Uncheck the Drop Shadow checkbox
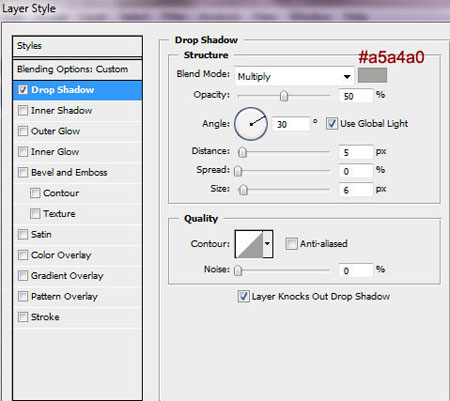450x401 pixels. pos(23,90)
